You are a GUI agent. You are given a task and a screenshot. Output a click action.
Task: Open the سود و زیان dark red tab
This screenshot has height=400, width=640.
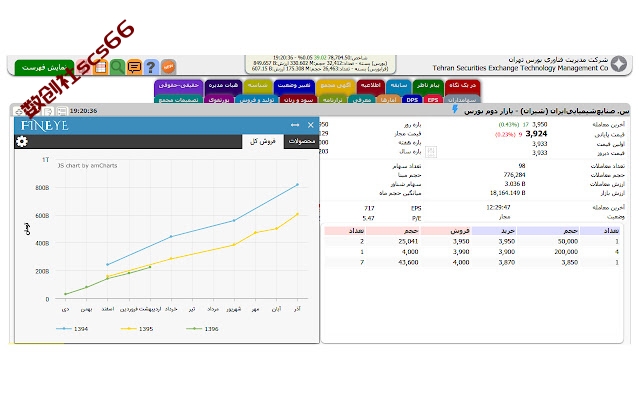(x=298, y=99)
